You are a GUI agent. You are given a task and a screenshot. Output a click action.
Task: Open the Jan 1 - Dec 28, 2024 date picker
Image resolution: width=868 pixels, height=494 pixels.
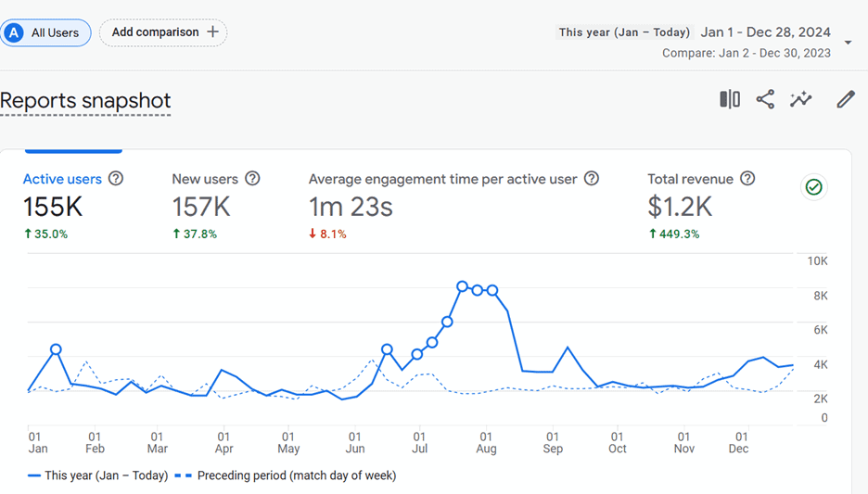[766, 32]
